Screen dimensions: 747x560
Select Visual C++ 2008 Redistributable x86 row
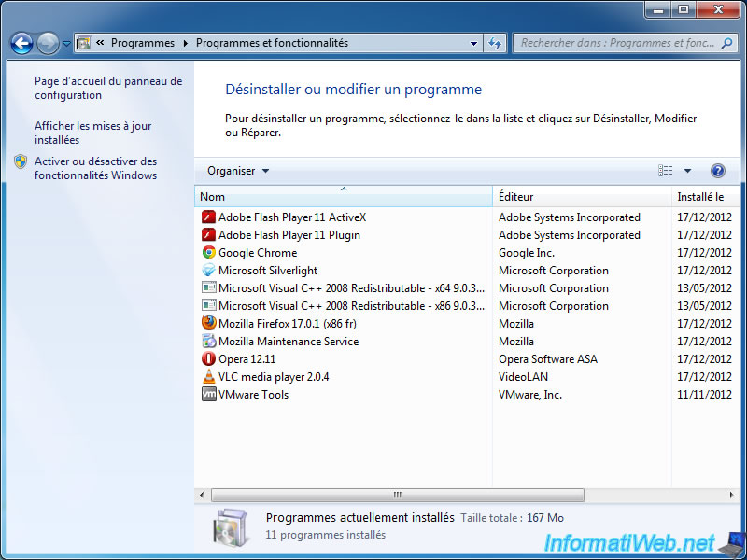[x=467, y=306]
